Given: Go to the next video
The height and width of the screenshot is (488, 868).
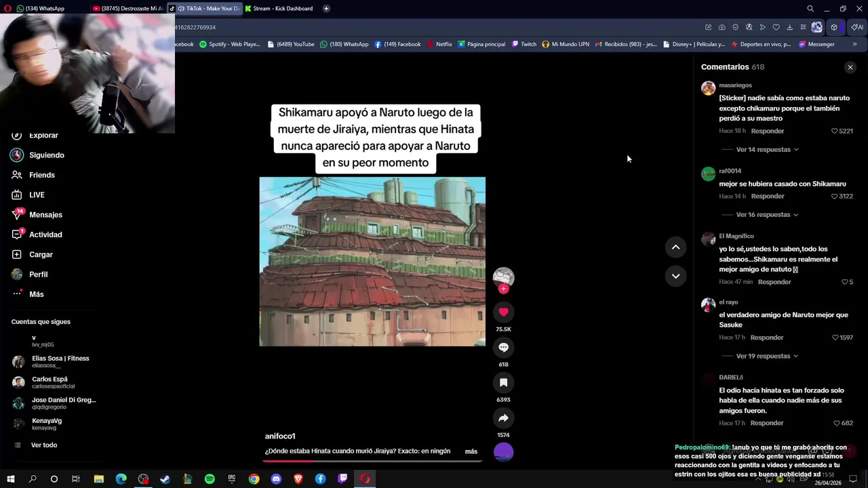Looking at the screenshot, I should [x=675, y=276].
